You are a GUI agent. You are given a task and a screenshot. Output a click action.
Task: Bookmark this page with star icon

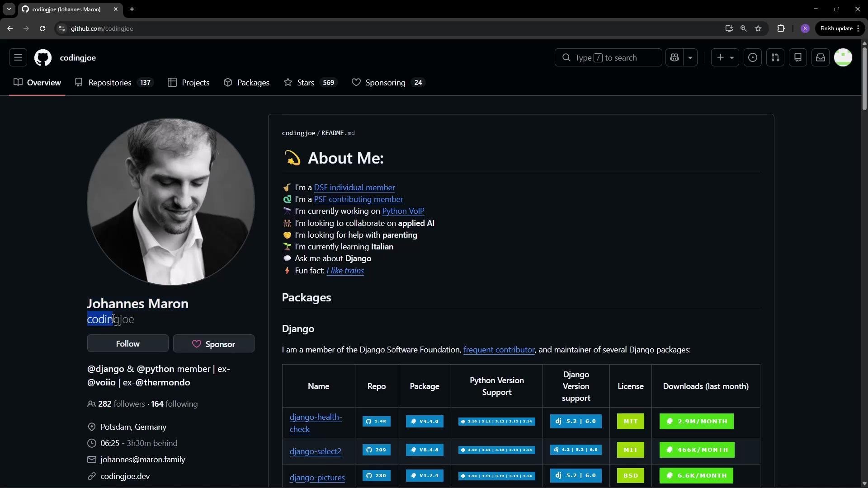[758, 28]
